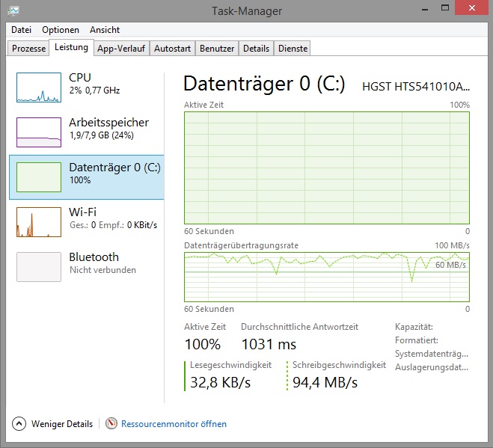
Task: Select the Wi-Fi graph thumbnail
Action: click(38, 222)
